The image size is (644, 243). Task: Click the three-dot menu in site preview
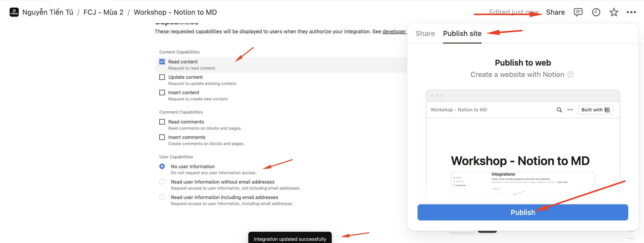(x=570, y=110)
